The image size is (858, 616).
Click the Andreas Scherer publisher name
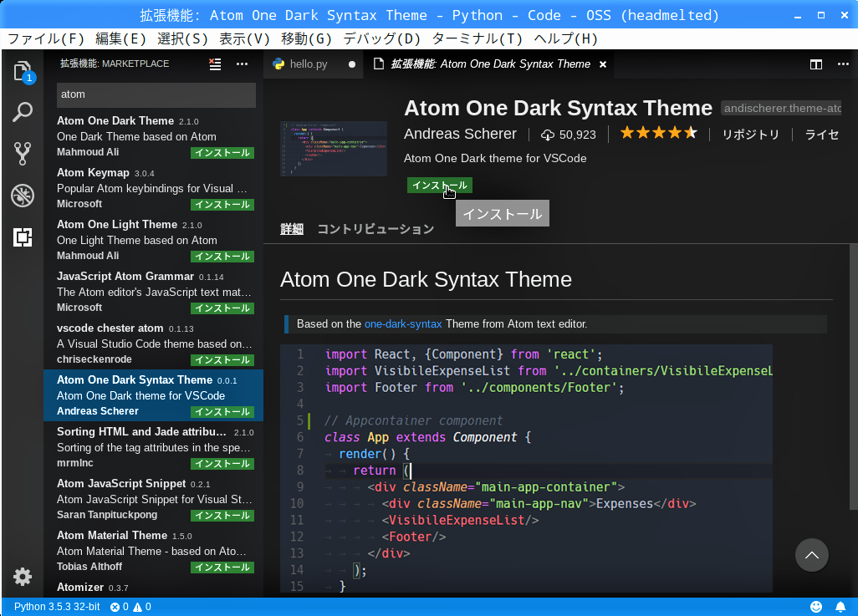(x=460, y=134)
